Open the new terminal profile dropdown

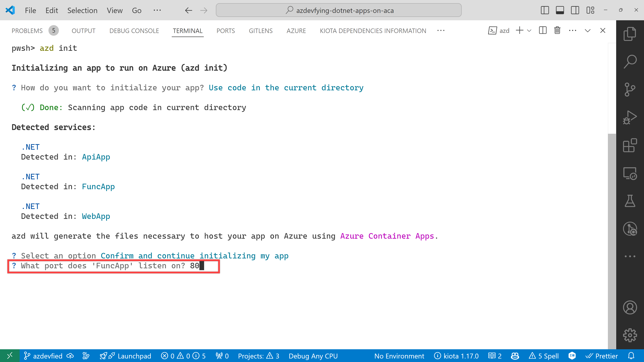pos(529,31)
